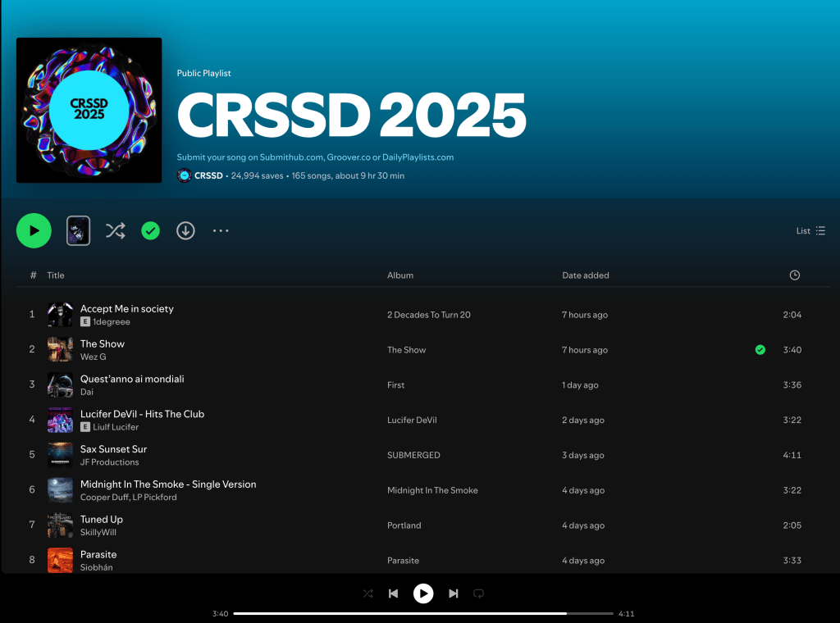Click the CRSSD profile avatar icon
Viewport: 840px width, 623px height.
tap(185, 175)
